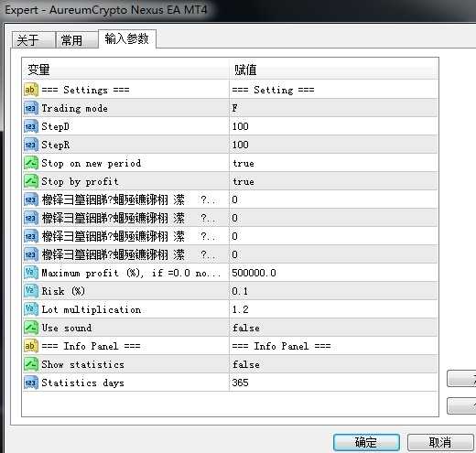
Task: Click the boolean icon beside Use sound
Action: click(31, 328)
